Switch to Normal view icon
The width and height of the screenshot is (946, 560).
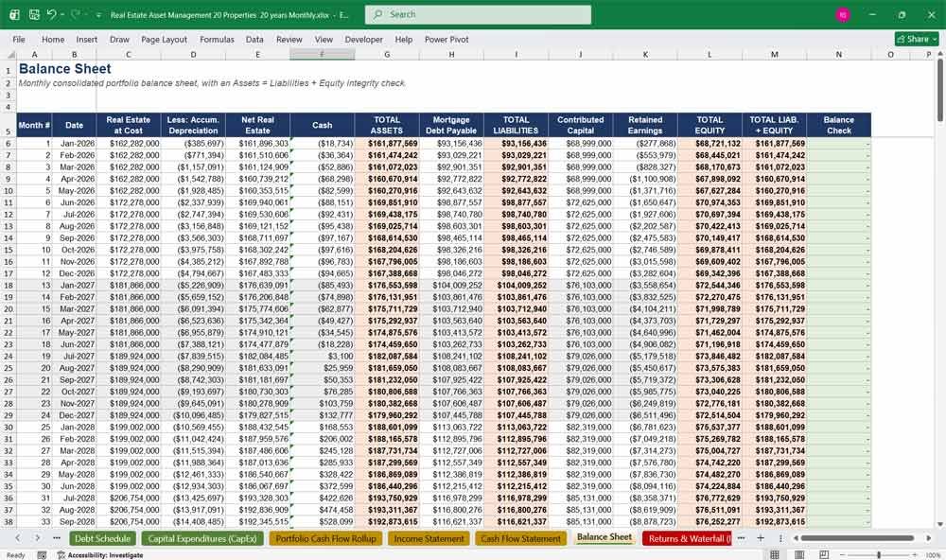(x=775, y=554)
